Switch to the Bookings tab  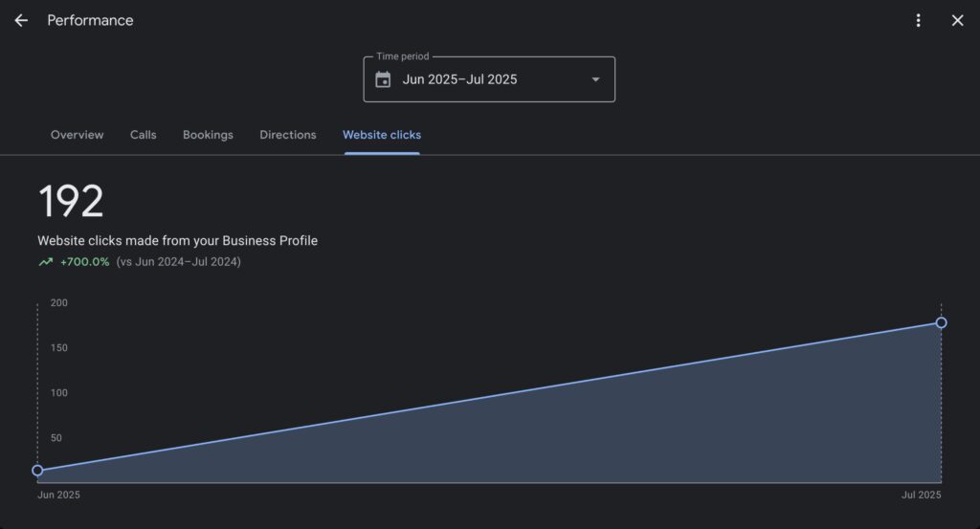tap(208, 135)
